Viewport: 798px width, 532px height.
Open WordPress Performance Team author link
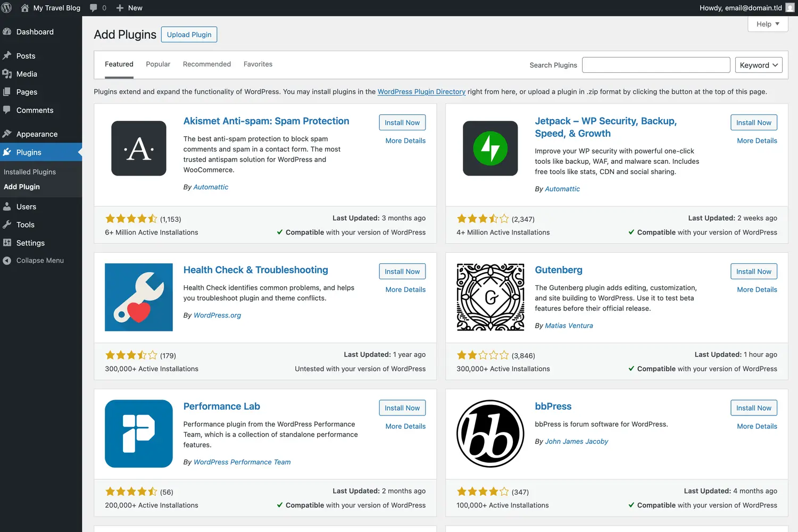tap(242, 462)
